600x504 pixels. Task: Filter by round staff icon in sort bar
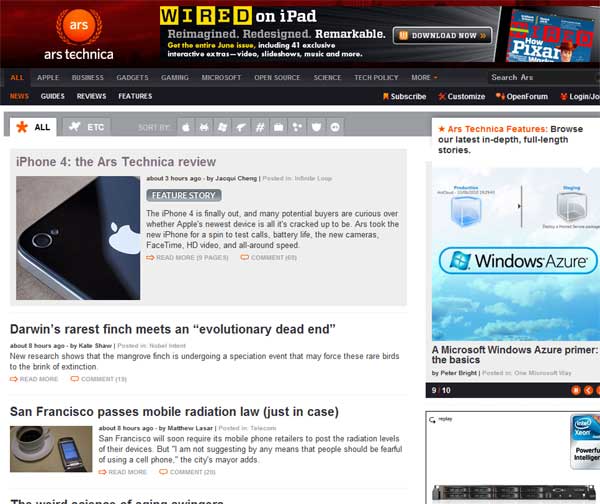pos(335,127)
